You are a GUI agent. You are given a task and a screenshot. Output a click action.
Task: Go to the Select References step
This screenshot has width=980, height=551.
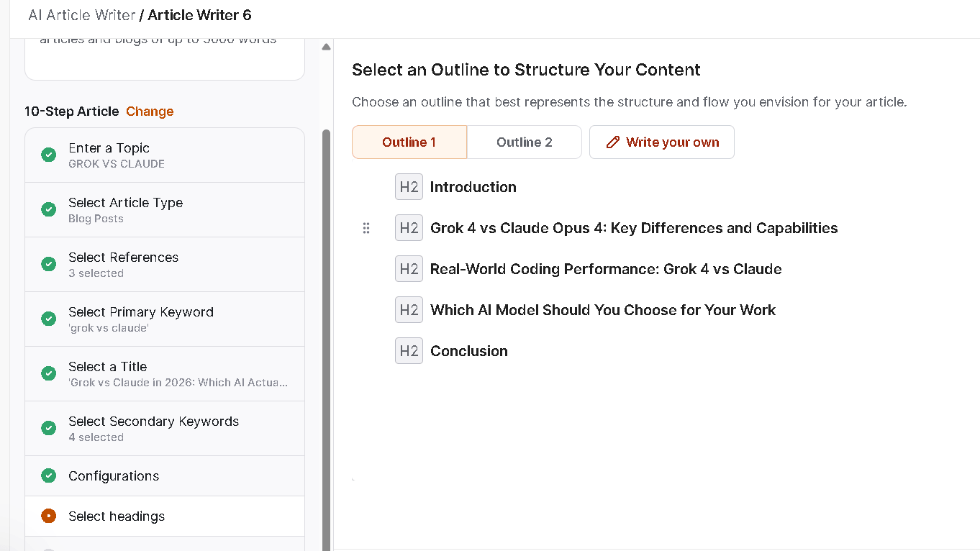[165, 265]
